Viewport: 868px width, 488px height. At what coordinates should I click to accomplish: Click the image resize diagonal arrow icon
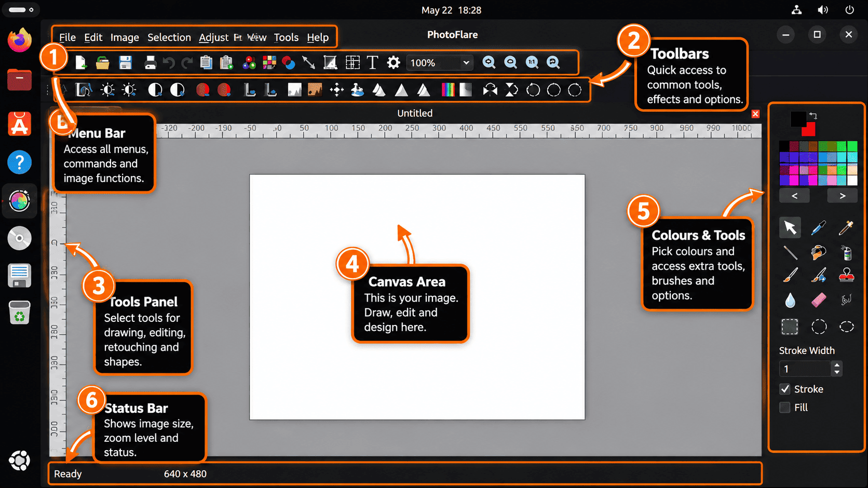(308, 63)
